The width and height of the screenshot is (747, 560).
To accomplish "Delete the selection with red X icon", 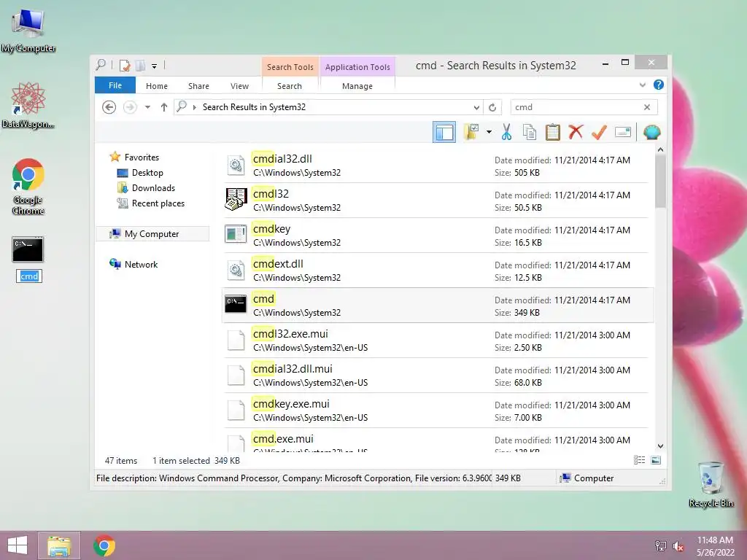I will click(576, 132).
